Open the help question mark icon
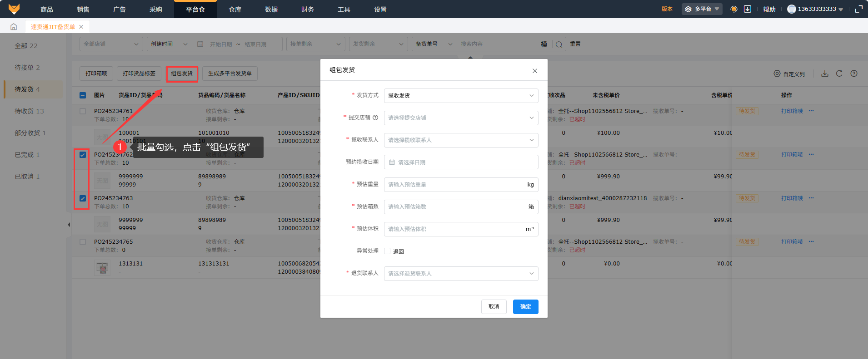The image size is (868, 359). tap(854, 74)
